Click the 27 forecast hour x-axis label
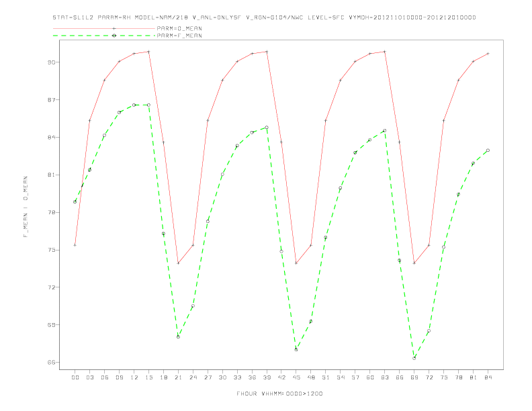Screen dimensions: 532x411 tap(208, 377)
